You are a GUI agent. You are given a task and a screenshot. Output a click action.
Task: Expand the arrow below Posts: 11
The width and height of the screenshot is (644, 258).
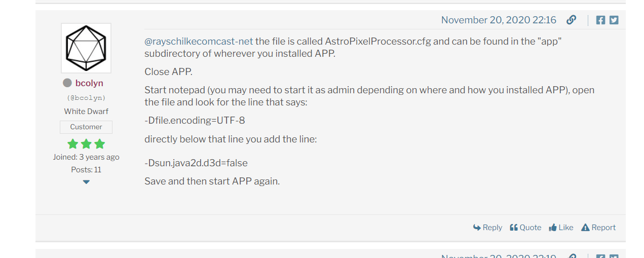[86, 182]
